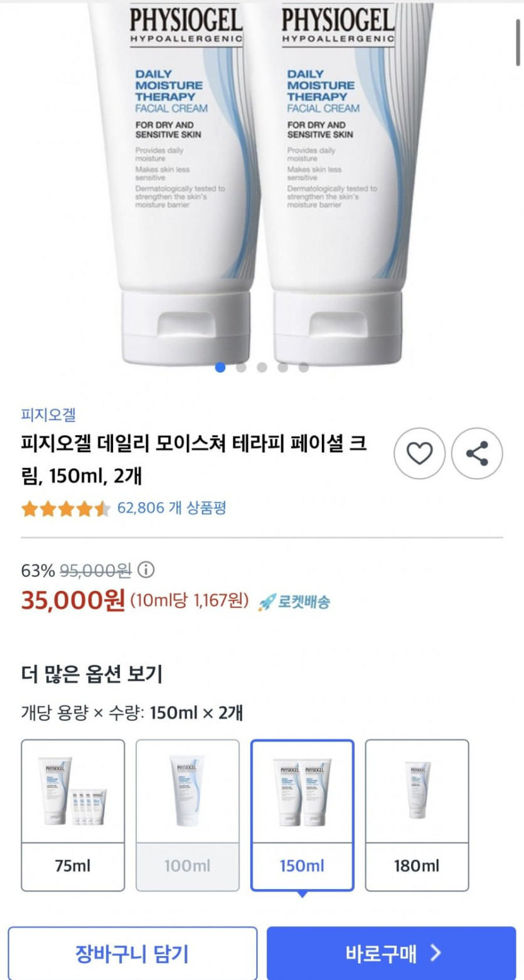Tap the star rating icons
The width and height of the screenshot is (524, 980).
click(x=66, y=509)
